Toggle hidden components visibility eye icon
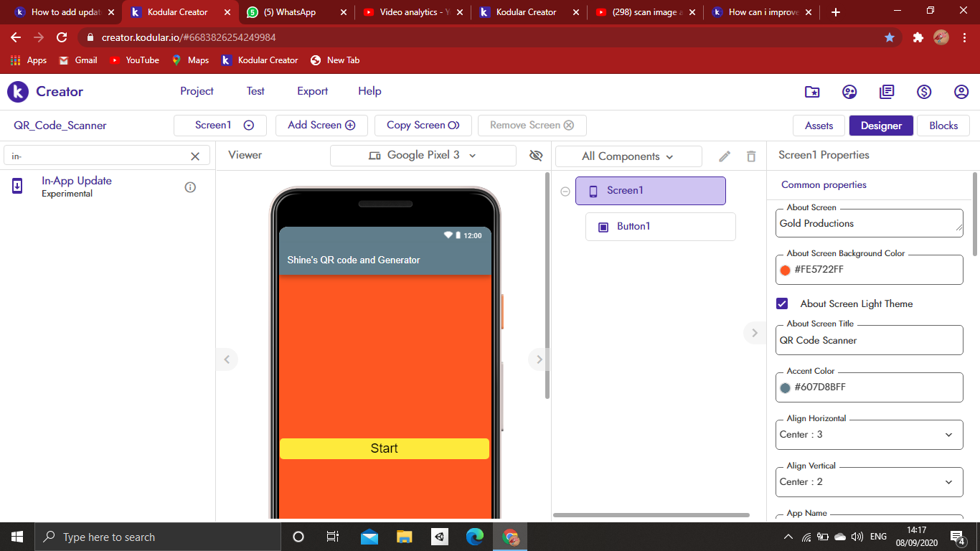This screenshot has height=551, width=980. tap(535, 156)
